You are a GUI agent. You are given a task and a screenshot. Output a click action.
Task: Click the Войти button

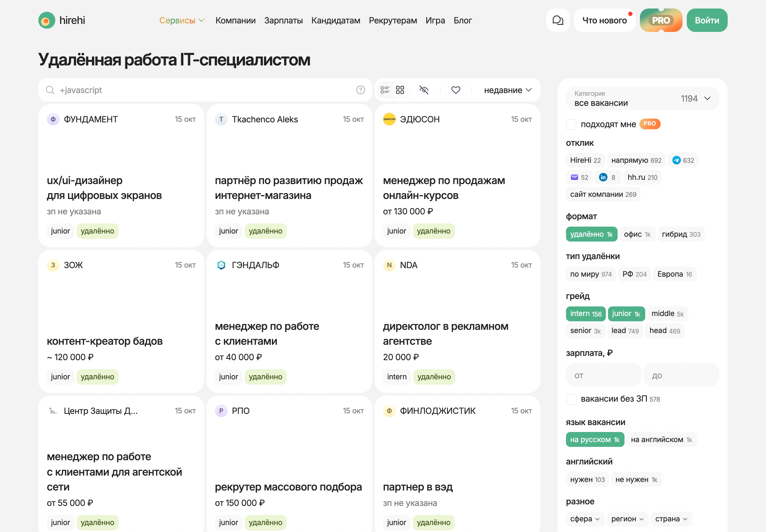click(x=707, y=20)
